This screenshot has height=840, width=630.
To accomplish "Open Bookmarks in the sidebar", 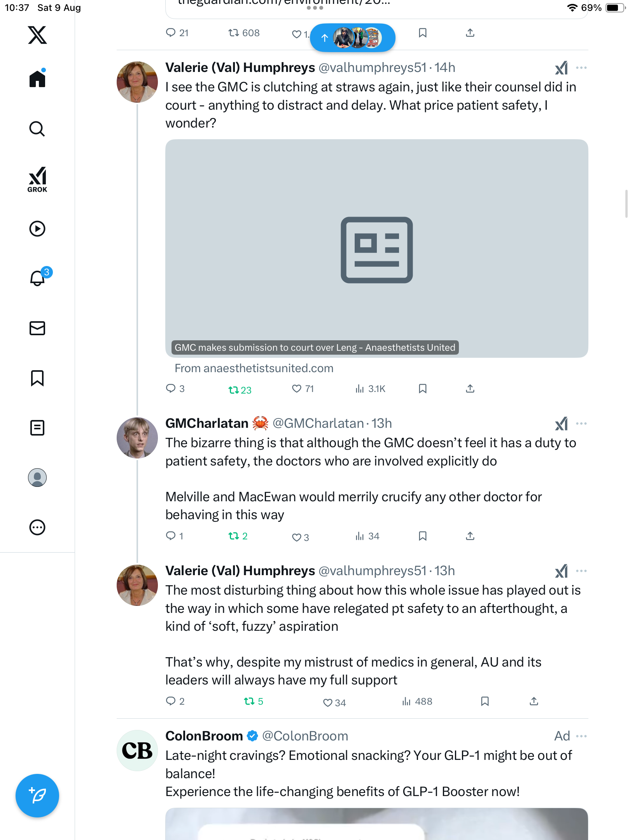I will [37, 378].
